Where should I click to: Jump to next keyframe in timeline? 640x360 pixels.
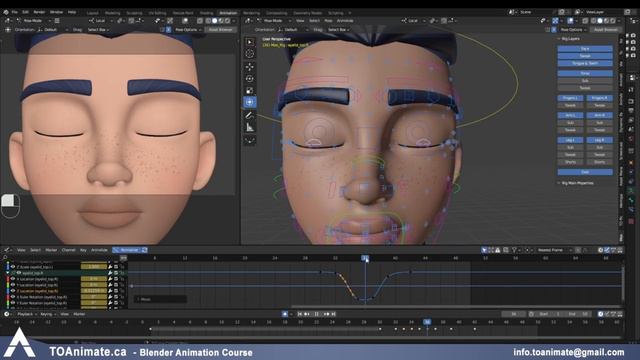(326, 314)
